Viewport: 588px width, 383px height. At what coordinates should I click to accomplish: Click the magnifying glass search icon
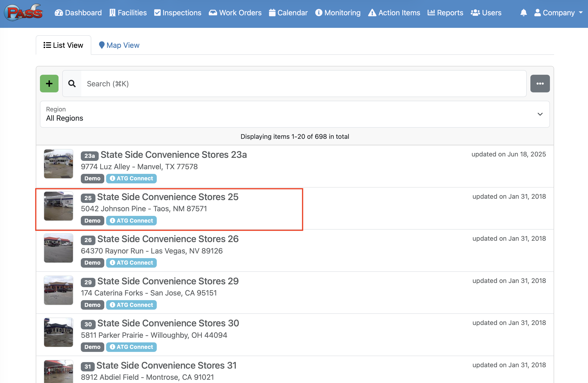(x=72, y=84)
